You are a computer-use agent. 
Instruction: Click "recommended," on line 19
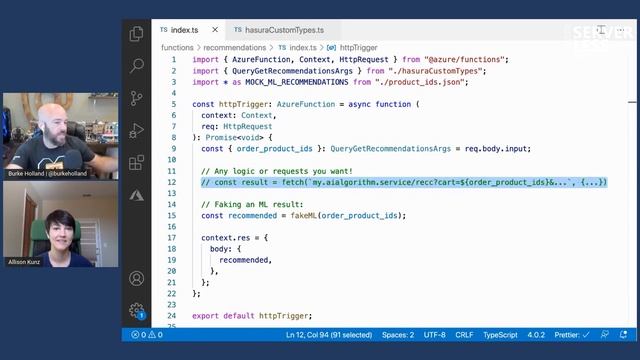pyautogui.click(x=245, y=260)
